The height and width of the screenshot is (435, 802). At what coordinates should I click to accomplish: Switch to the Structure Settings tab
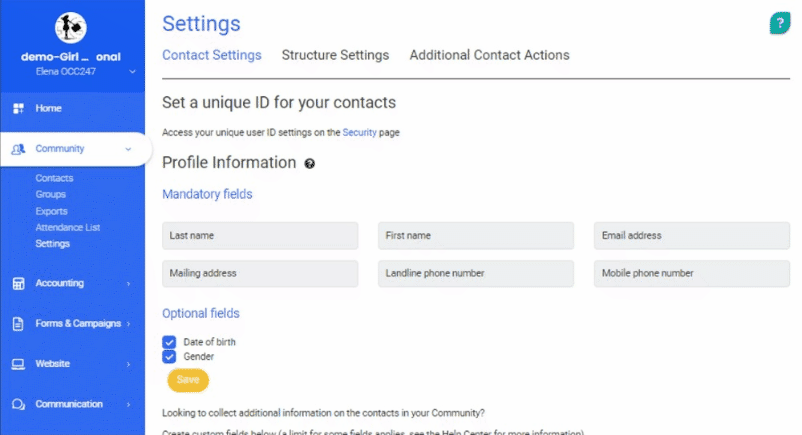click(335, 55)
